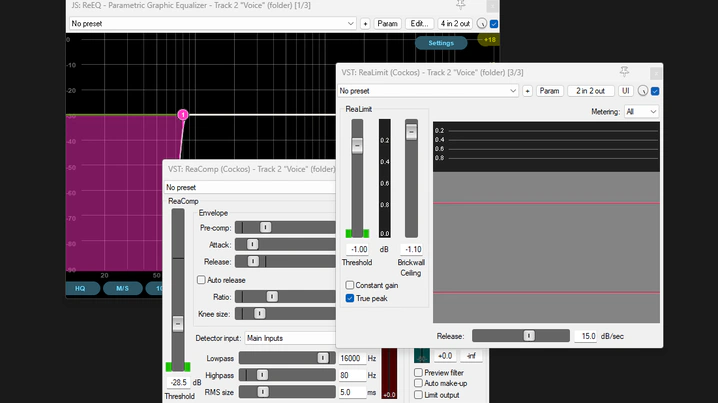Image resolution: width=718 pixels, height=403 pixels.
Task: Check Limit output in ReaComp
Action: [x=418, y=394]
